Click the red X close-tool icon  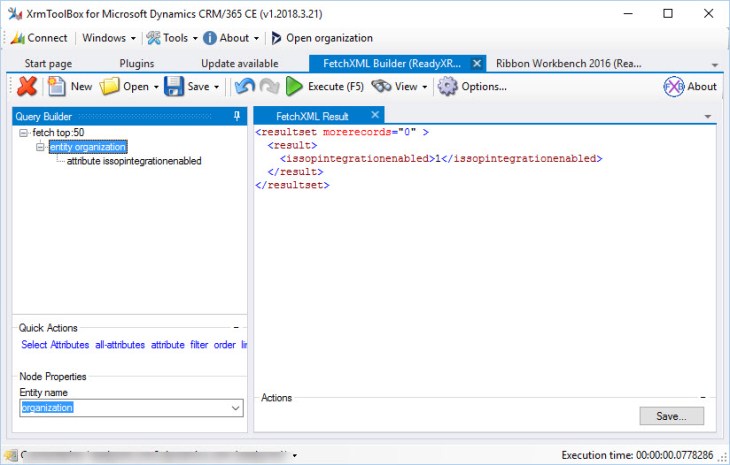coord(27,87)
